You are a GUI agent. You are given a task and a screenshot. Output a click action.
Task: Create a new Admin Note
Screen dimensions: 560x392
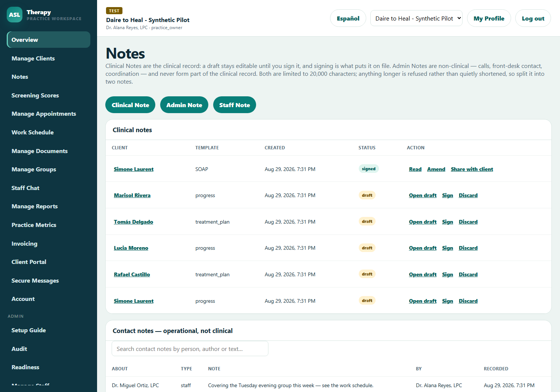tap(184, 105)
